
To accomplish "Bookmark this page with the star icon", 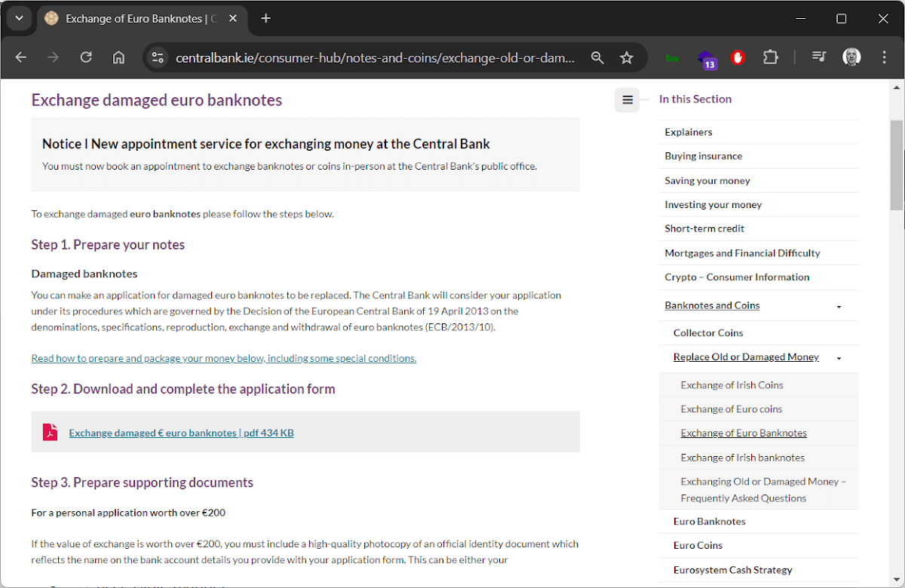I will point(627,57).
